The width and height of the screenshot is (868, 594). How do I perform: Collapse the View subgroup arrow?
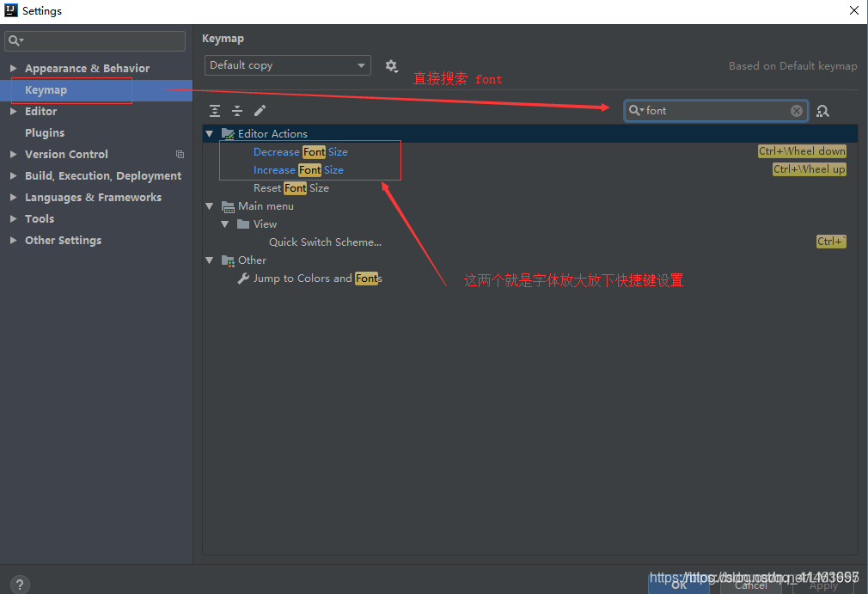pos(225,224)
